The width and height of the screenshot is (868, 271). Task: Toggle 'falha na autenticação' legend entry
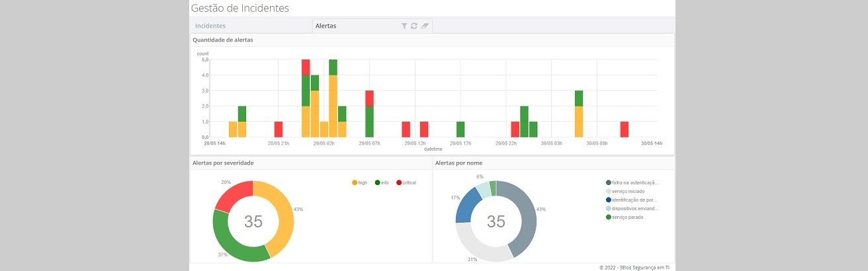(x=632, y=182)
